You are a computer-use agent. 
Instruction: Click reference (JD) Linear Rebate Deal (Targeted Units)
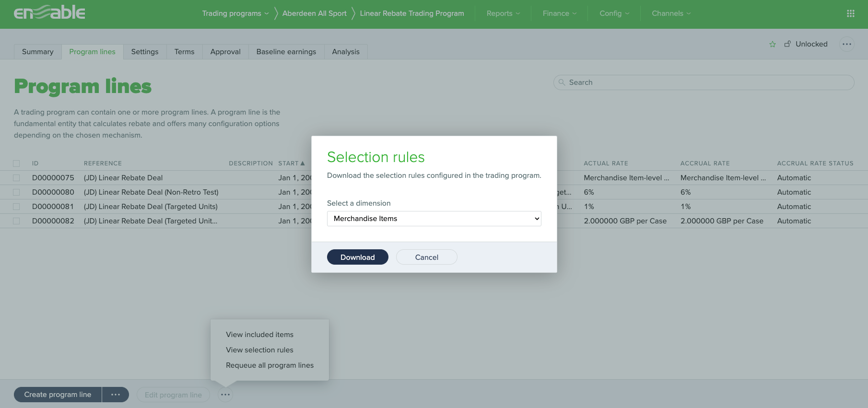coord(151,207)
